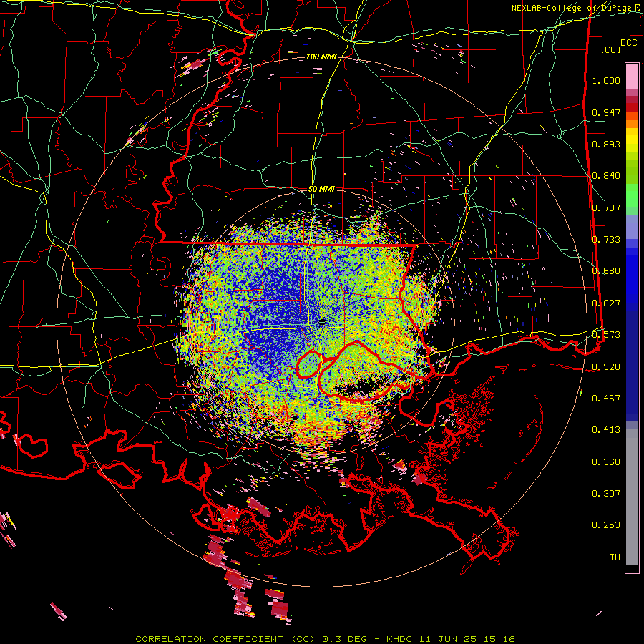Select the pink band of the color bar
This screenshot has width=644, height=644.
[632, 77]
